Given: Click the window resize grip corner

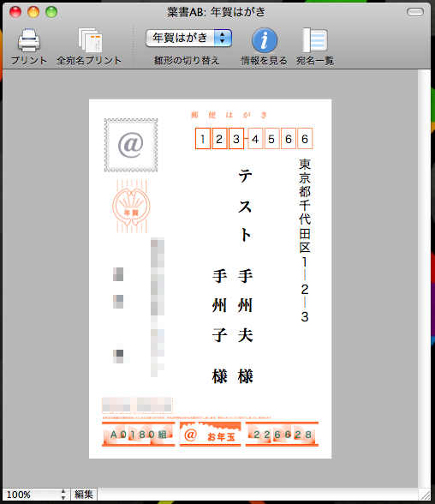Looking at the screenshot, I should (426, 495).
